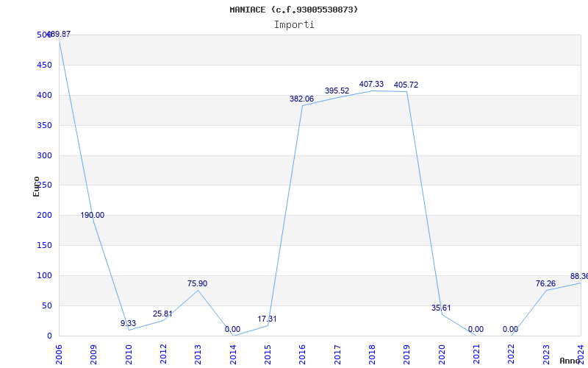
Task: Click the 2019 x-axis year
Action: click(407, 355)
